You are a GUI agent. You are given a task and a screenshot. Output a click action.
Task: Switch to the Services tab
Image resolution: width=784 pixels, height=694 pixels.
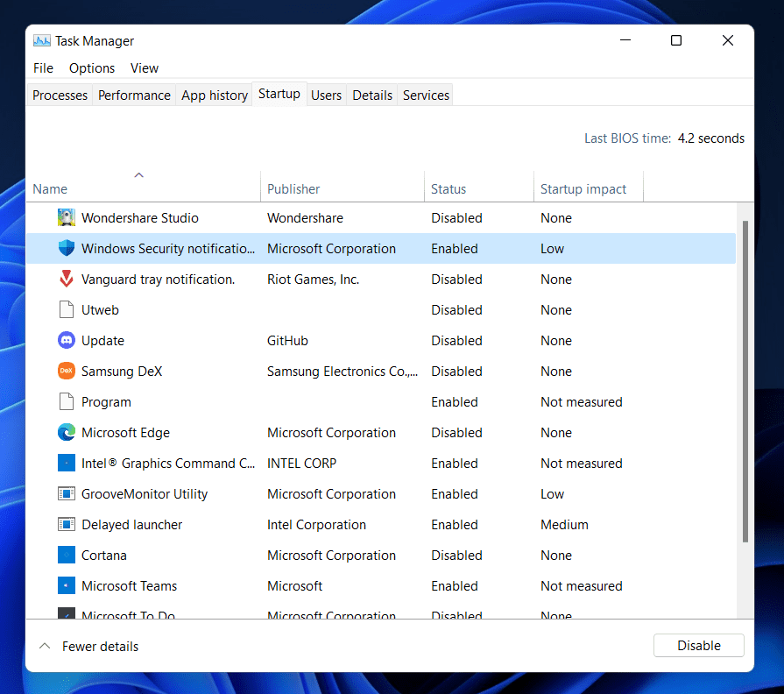[426, 95]
